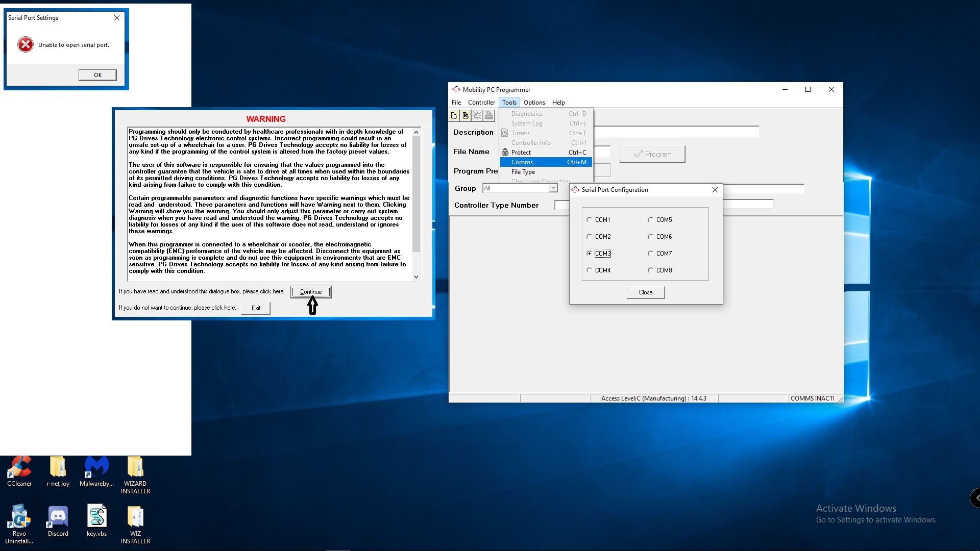Image resolution: width=980 pixels, height=551 pixels.
Task: Expand the Group dropdown
Action: pos(553,189)
